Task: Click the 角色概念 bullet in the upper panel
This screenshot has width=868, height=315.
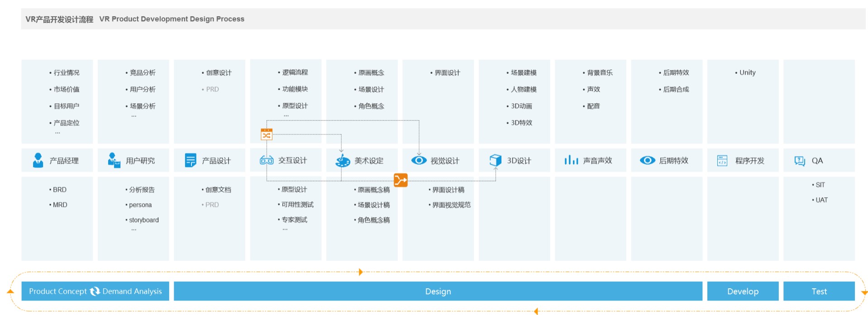Action: (x=369, y=106)
